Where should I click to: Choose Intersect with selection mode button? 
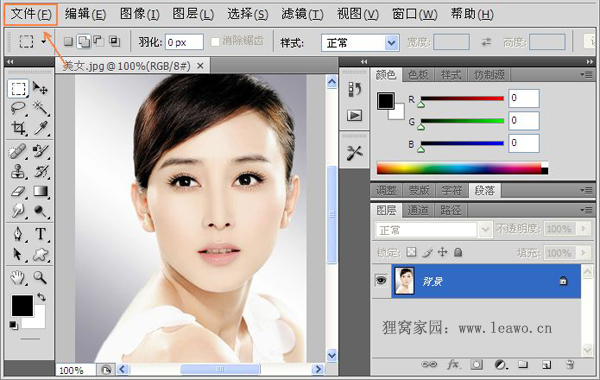coord(114,41)
